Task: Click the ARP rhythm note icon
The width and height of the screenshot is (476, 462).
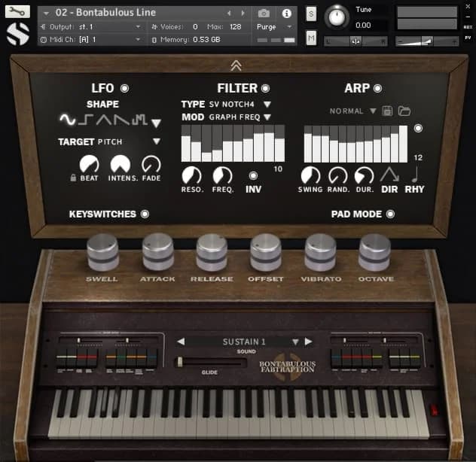Action: [x=415, y=175]
